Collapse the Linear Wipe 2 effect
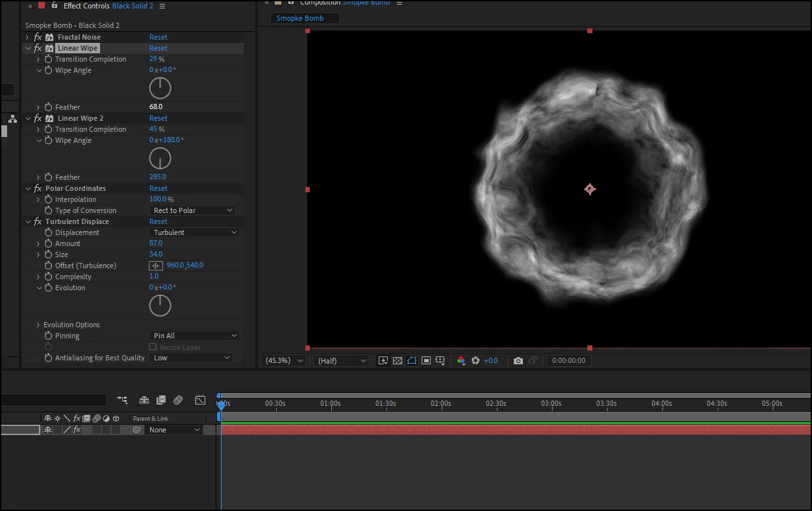Image resolution: width=812 pixels, height=511 pixels. tap(28, 118)
